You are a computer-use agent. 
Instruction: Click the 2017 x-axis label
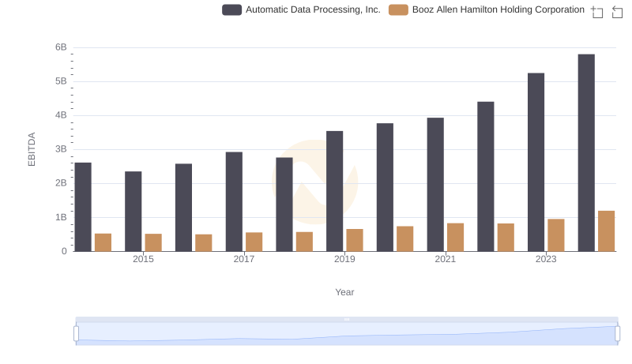(244, 259)
